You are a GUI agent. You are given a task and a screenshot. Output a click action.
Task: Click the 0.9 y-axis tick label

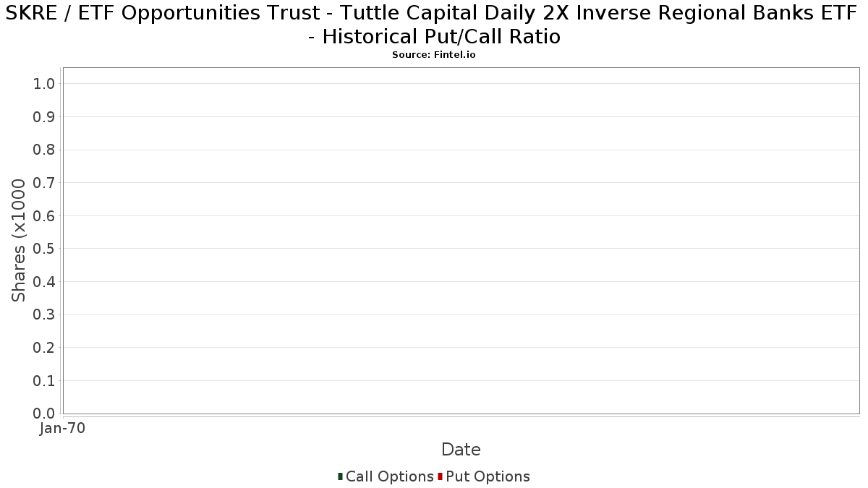click(44, 117)
